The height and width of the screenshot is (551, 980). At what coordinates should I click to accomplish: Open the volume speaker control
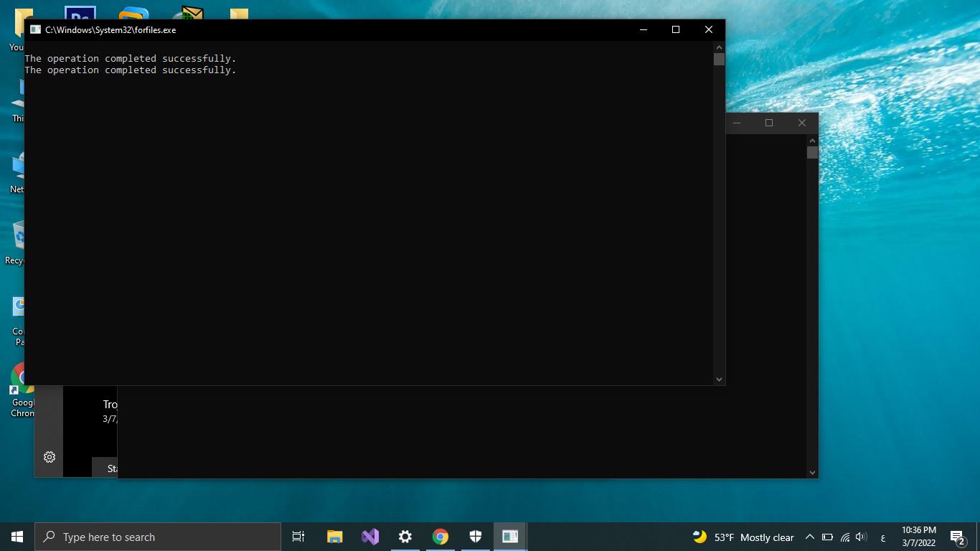click(862, 537)
